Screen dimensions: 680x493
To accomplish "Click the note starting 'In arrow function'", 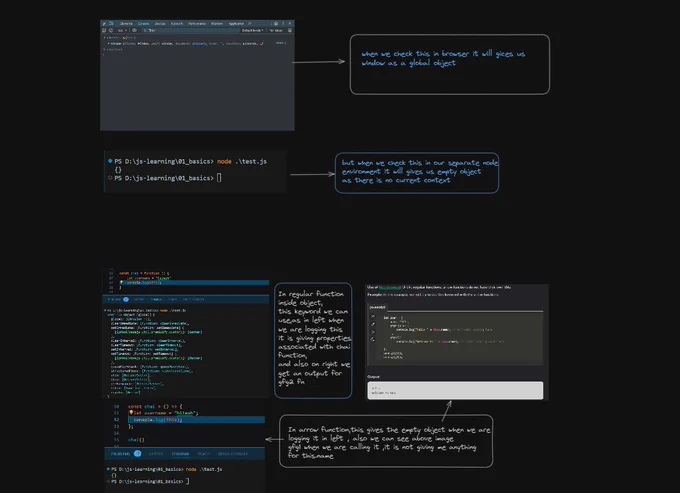I will [386, 441].
